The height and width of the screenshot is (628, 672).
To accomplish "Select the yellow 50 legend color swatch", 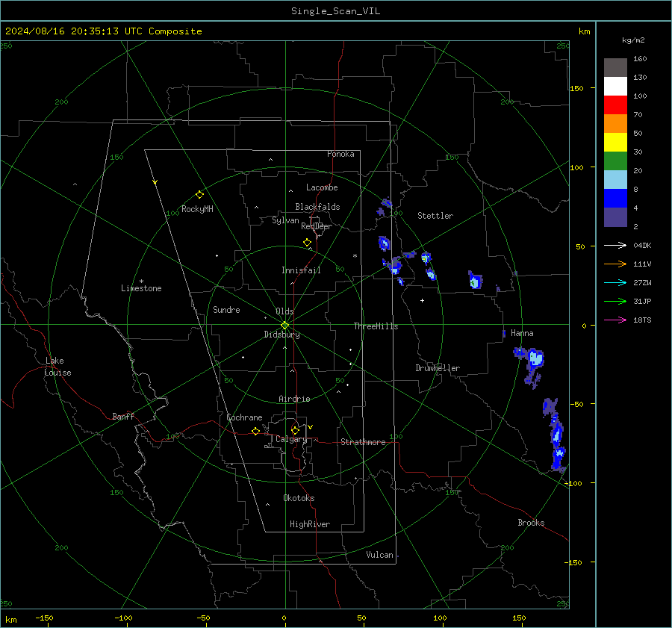I will 615,143.
